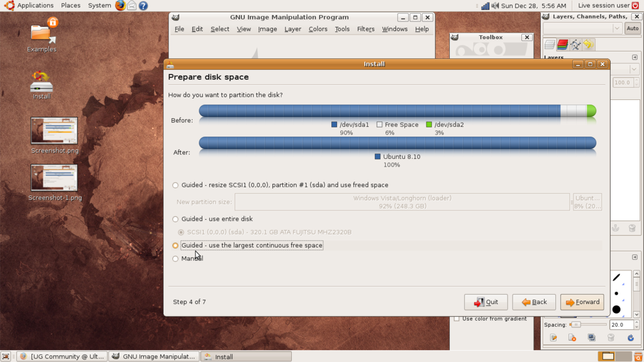The width and height of the screenshot is (644, 362).
Task: Click the Refresh brushes icon
Action: [630, 337]
